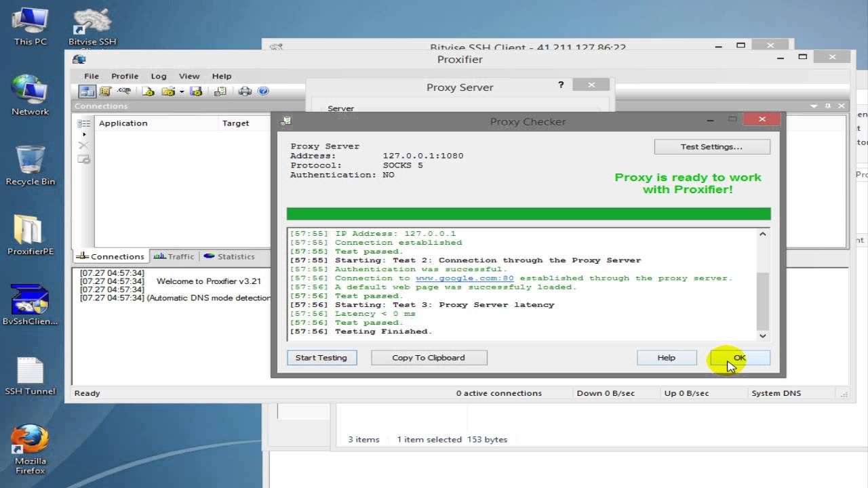
Task: Switch to the Connections tab
Action: (x=111, y=256)
